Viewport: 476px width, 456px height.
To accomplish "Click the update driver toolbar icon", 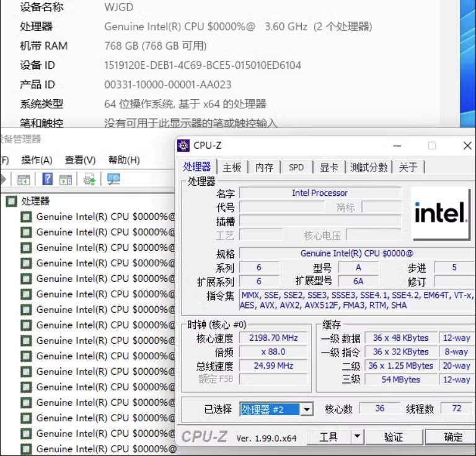I will coord(89,179).
